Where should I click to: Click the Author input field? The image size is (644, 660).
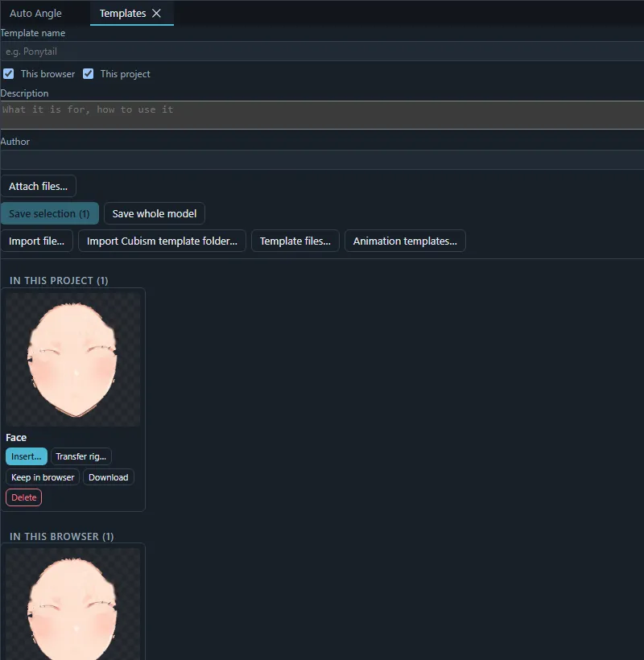pyautogui.click(x=322, y=160)
